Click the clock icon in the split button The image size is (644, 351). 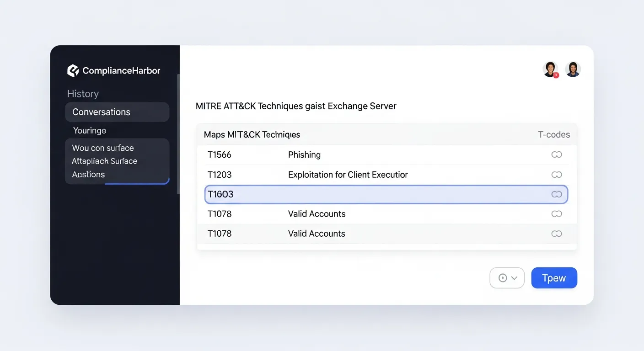[x=502, y=277]
